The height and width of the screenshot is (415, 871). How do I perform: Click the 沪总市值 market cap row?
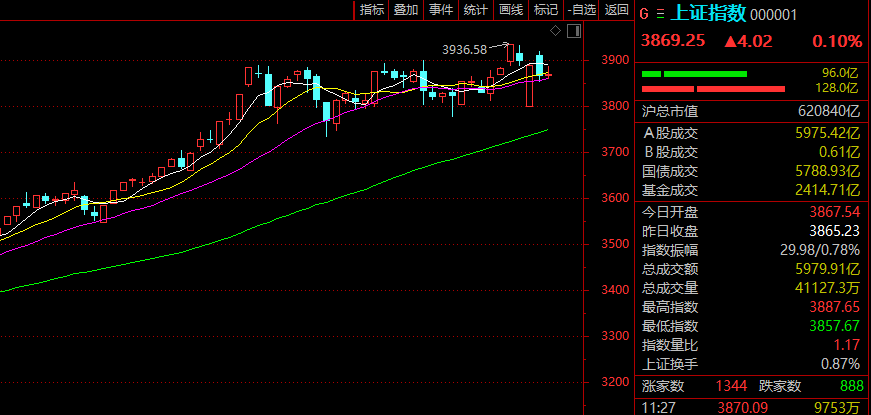pos(750,111)
